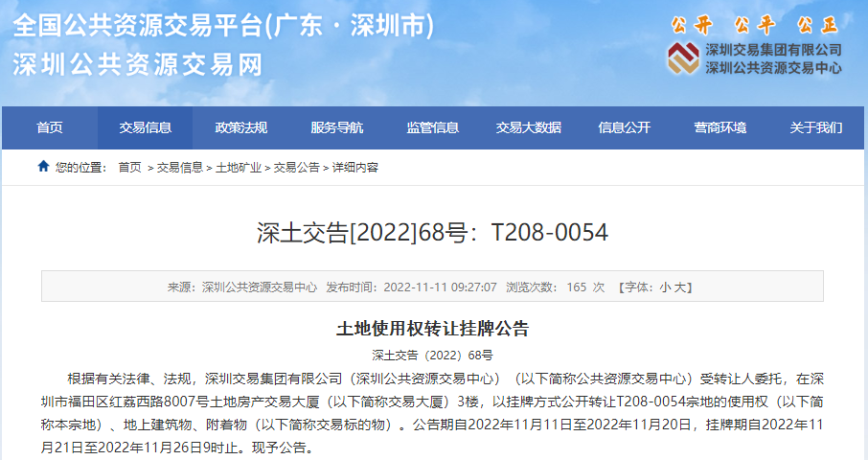Go to 政策法规 in the navigation bar
This screenshot has height=460, width=868.
241,127
